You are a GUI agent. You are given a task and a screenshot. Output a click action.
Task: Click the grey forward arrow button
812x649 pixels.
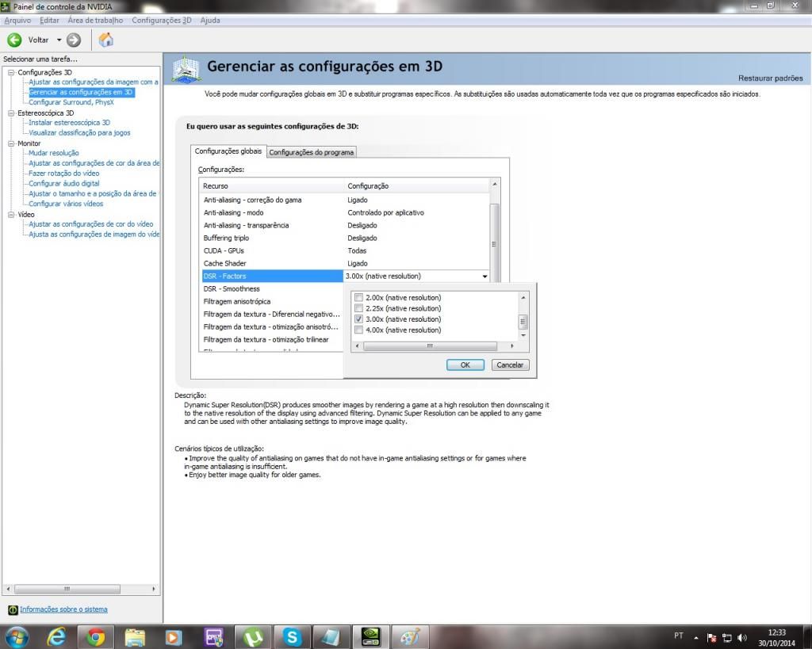click(x=74, y=40)
